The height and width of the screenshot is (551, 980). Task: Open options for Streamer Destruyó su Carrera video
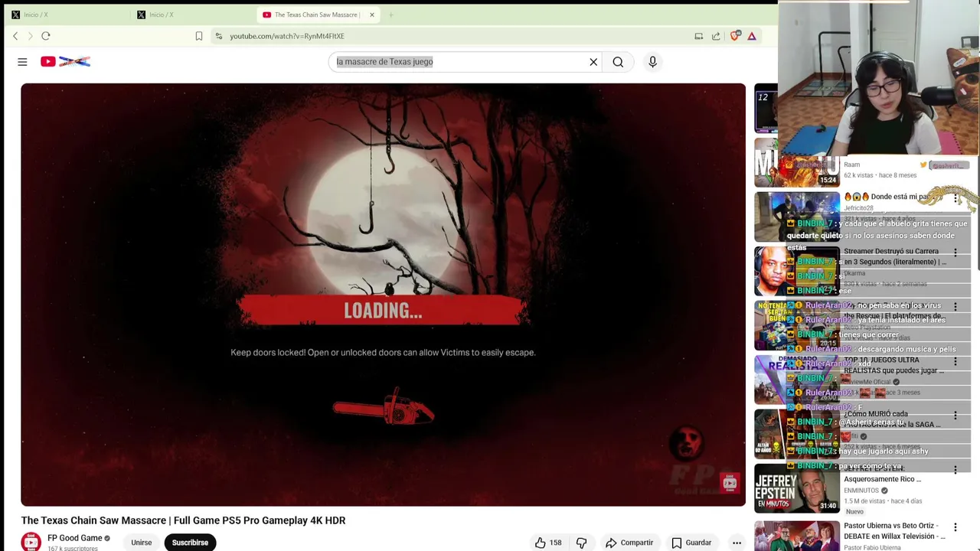click(x=955, y=252)
